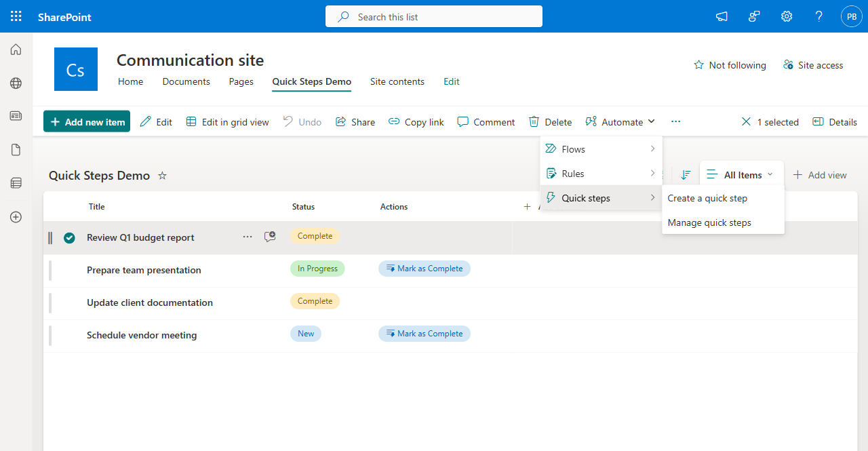Expand the Flows submenu
The width and height of the screenshot is (868, 451).
pos(601,149)
